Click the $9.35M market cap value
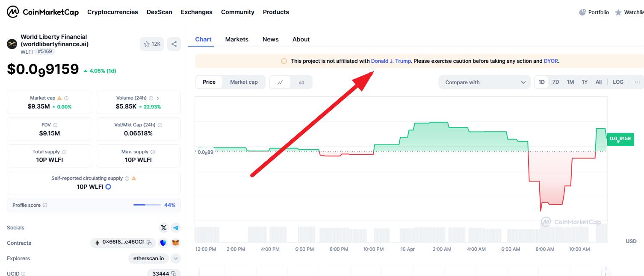 39,106
